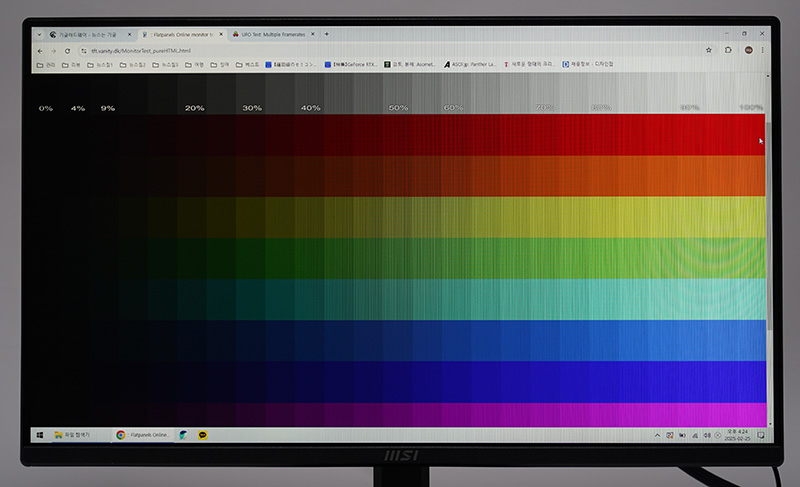Image resolution: width=800 pixels, height=487 pixels.
Task: Expand the tab search chevron
Action: click(39, 35)
